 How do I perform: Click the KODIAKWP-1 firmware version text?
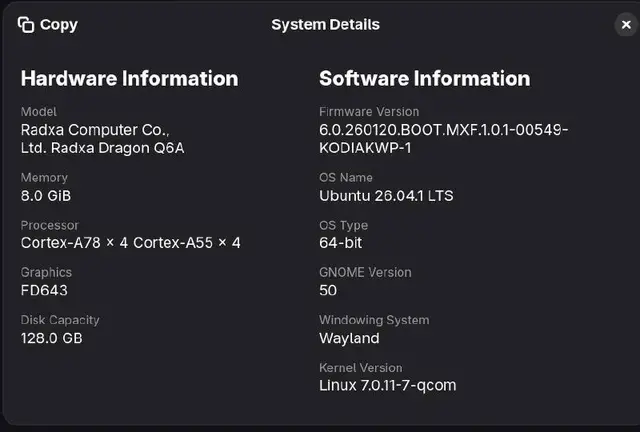365,148
